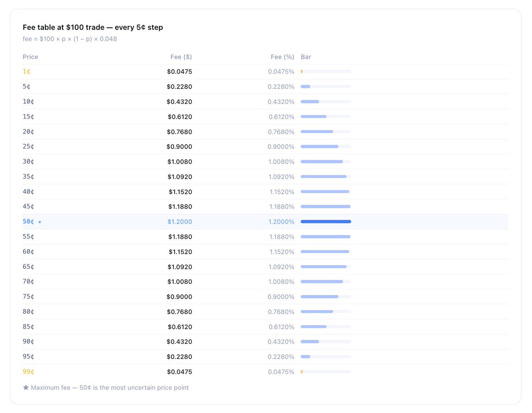Click the 65¢ price cell

(28, 267)
